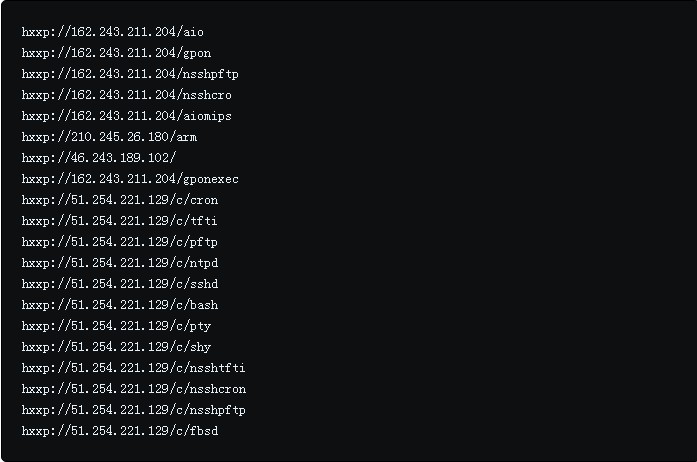Image resolution: width=697 pixels, height=462 pixels.
Task: Select the 162.243.211.204/gpon URL text
Action: coord(116,53)
